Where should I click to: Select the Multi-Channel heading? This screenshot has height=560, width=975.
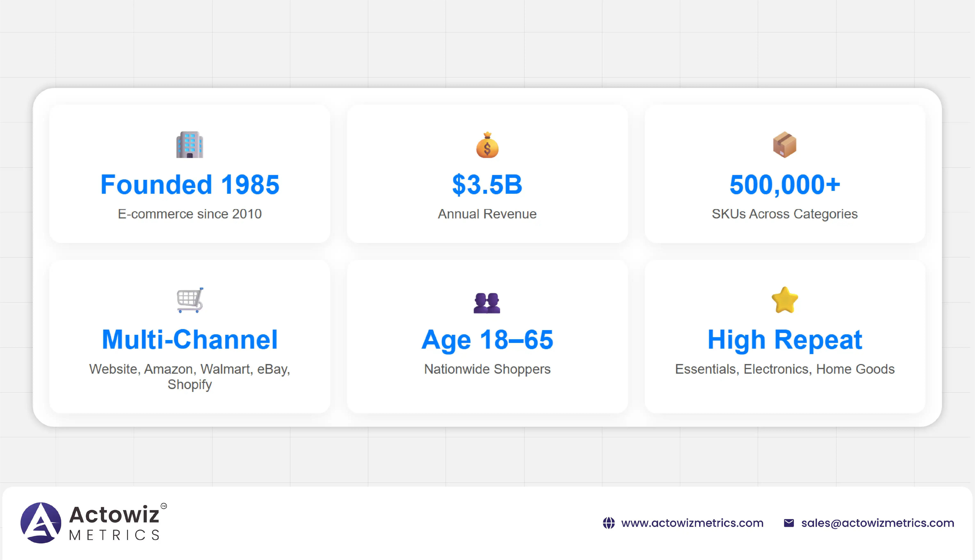pos(190,340)
